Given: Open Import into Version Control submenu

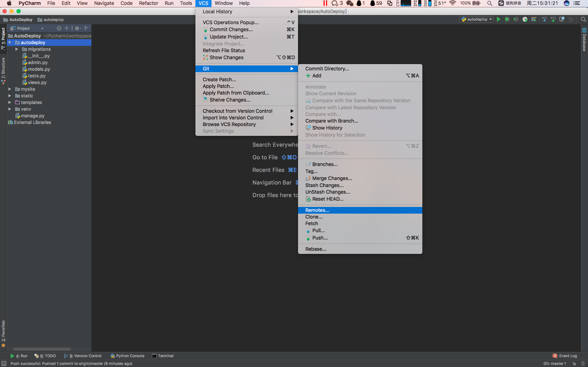Looking at the screenshot, I should pyautogui.click(x=247, y=118).
